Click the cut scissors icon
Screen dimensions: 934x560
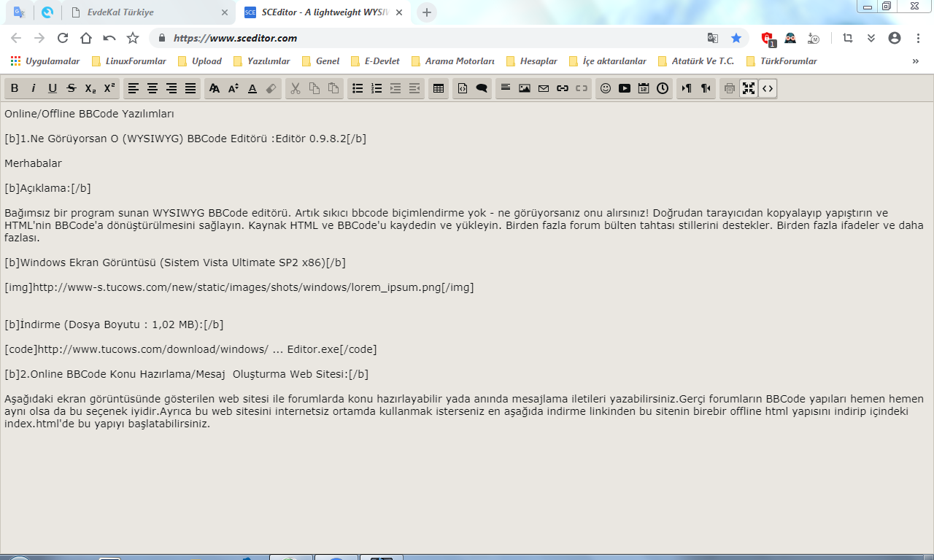[296, 88]
